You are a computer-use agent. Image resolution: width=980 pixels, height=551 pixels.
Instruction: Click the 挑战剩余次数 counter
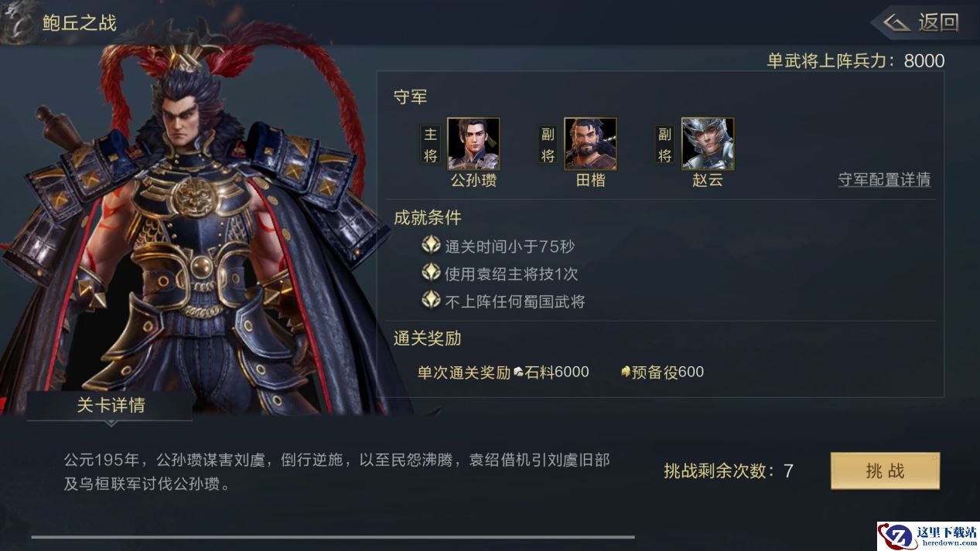(x=729, y=471)
